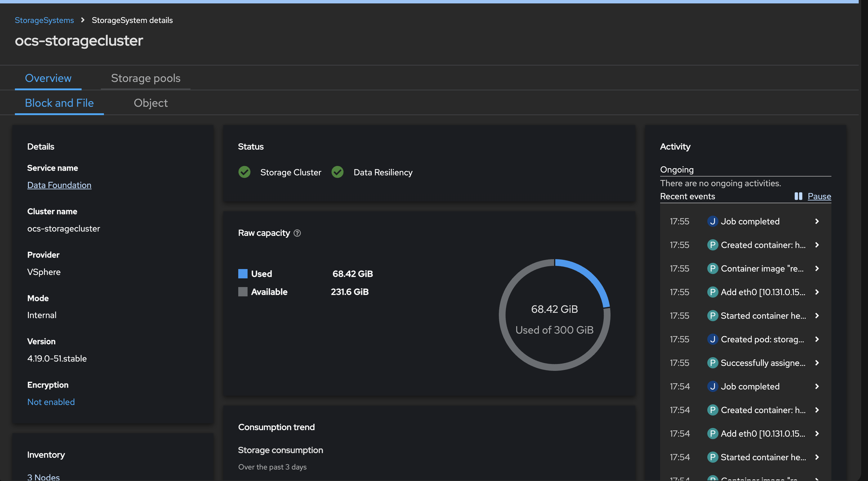Expand the 17:55 Job completed event
Viewport: 868px width, 481px height.
pos(817,222)
